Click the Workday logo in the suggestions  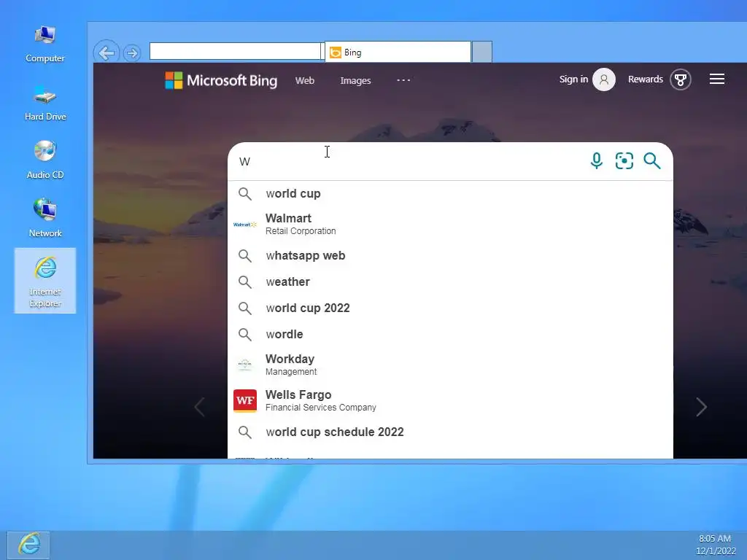point(245,365)
